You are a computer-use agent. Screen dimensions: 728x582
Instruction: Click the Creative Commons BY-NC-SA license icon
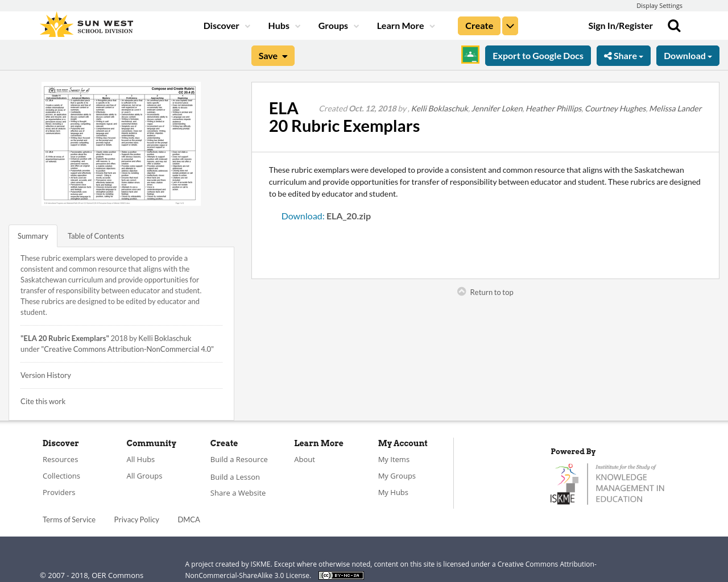(x=341, y=574)
